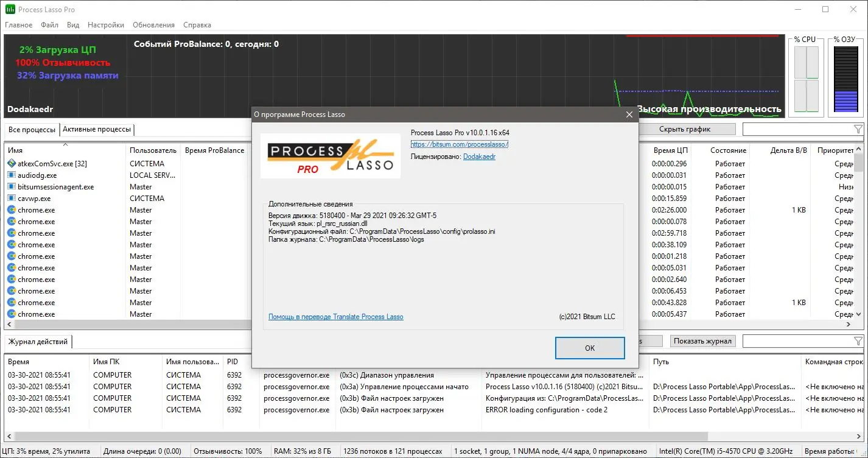Click the log filter field next to Показать журнал
Image resolution: width=868 pixels, height=458 pixels.
pos(797,341)
